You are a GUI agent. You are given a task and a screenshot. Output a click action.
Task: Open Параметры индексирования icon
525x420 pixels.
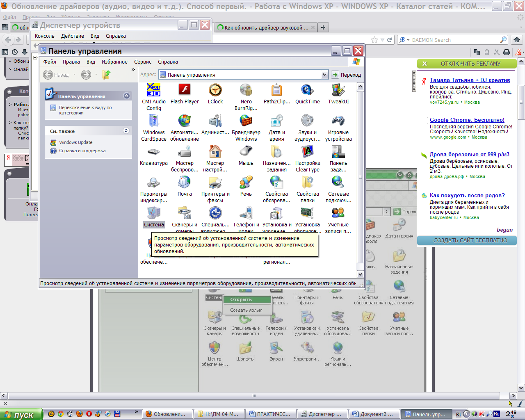(x=154, y=189)
